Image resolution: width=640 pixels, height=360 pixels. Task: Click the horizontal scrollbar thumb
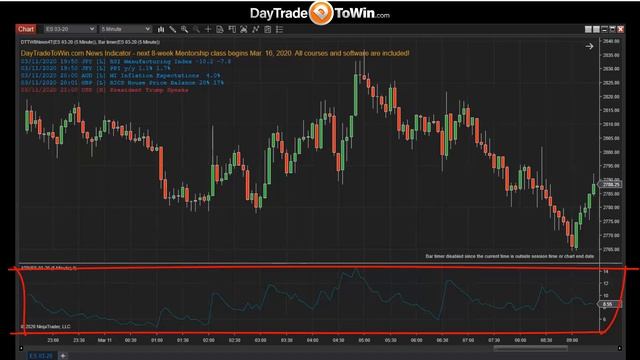click(x=530, y=348)
